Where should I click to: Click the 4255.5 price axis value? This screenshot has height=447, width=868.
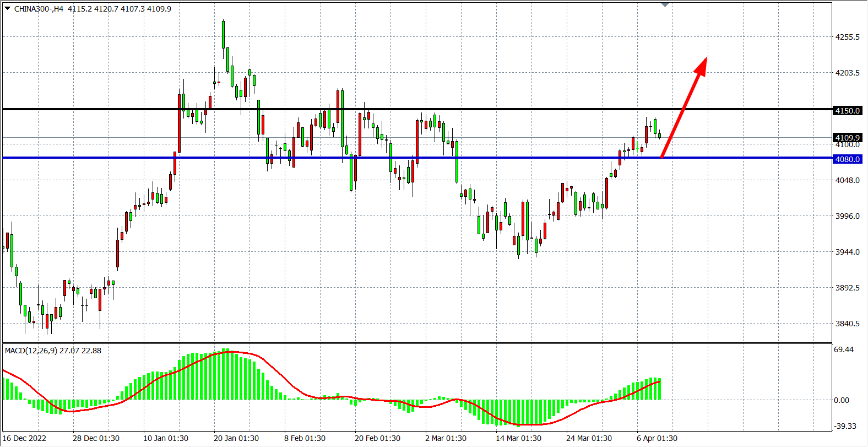[x=847, y=37]
